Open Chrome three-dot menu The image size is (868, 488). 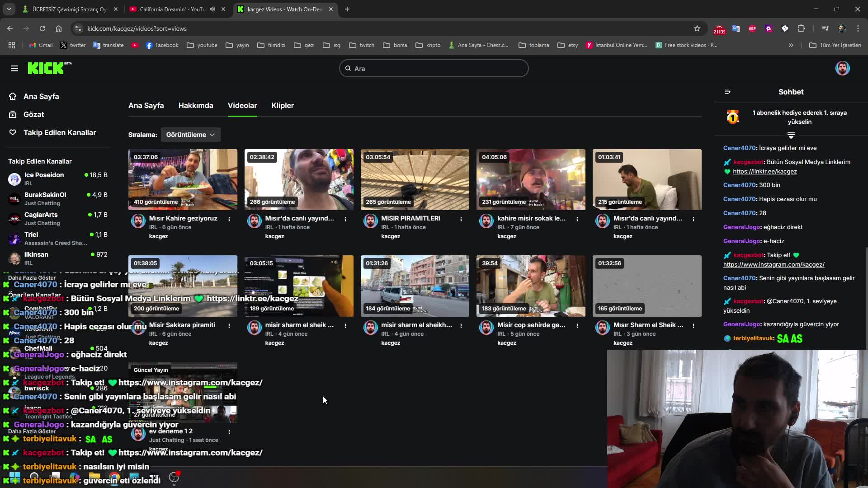coord(858,28)
